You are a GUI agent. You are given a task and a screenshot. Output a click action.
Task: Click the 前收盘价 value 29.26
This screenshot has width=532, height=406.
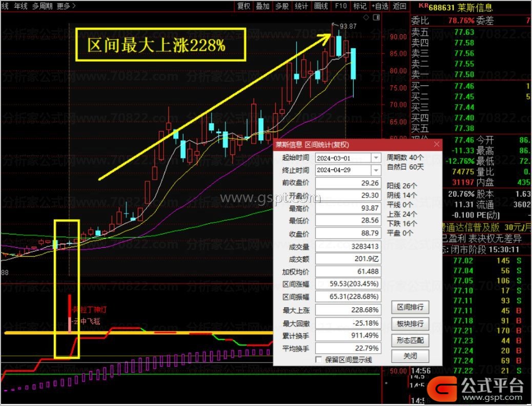[x=348, y=183]
